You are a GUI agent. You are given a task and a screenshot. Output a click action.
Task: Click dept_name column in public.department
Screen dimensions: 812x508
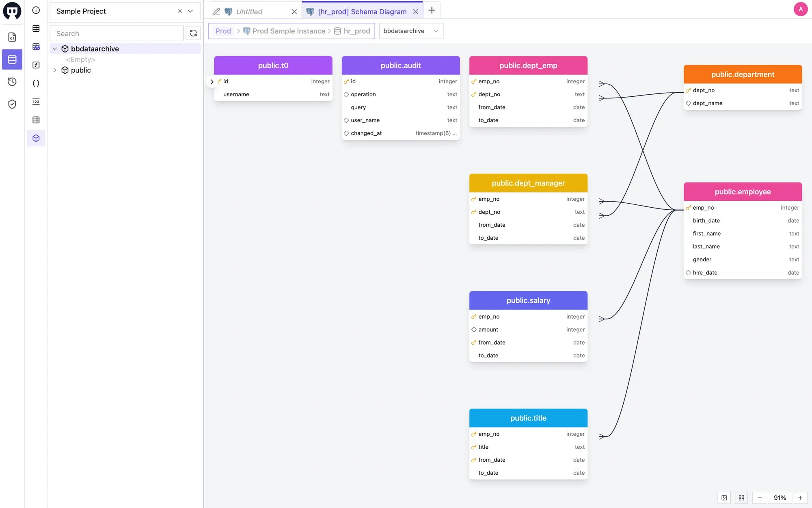[x=743, y=103]
